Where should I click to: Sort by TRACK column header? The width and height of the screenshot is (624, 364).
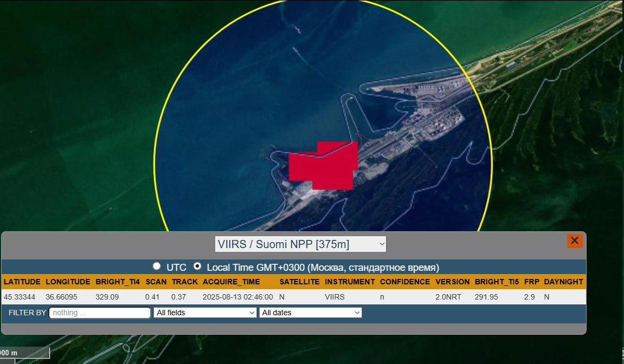[x=185, y=282]
